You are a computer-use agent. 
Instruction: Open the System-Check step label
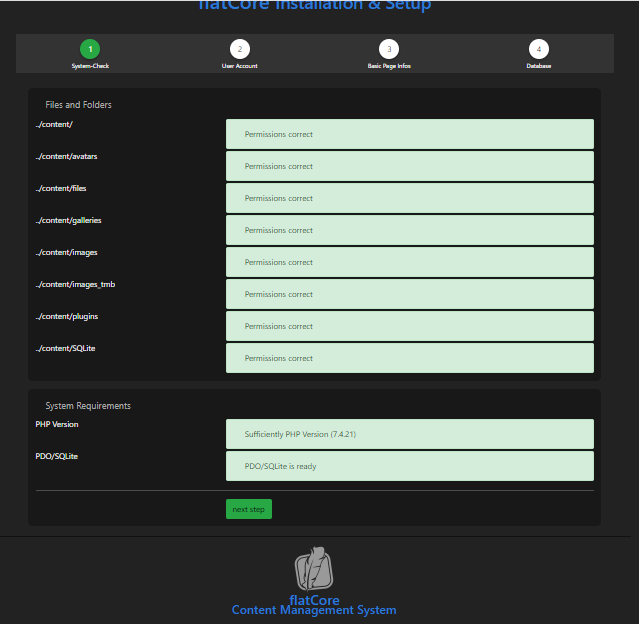[90, 66]
